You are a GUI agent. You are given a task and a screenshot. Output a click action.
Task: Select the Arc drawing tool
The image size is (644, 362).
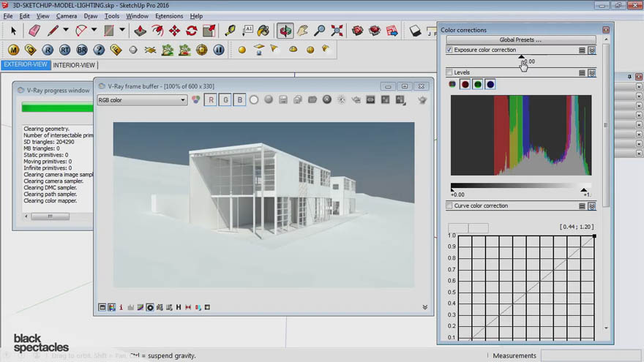81,31
